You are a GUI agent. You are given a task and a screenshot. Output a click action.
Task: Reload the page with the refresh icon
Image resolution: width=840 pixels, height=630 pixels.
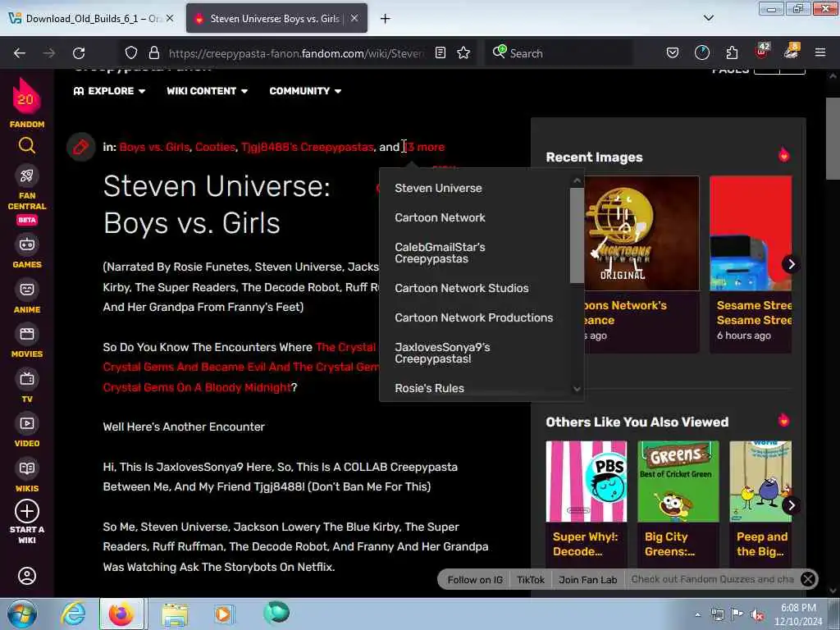click(79, 53)
